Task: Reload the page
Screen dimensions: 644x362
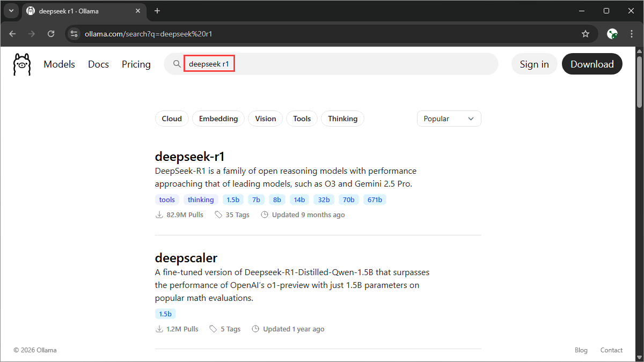Action: point(51,34)
